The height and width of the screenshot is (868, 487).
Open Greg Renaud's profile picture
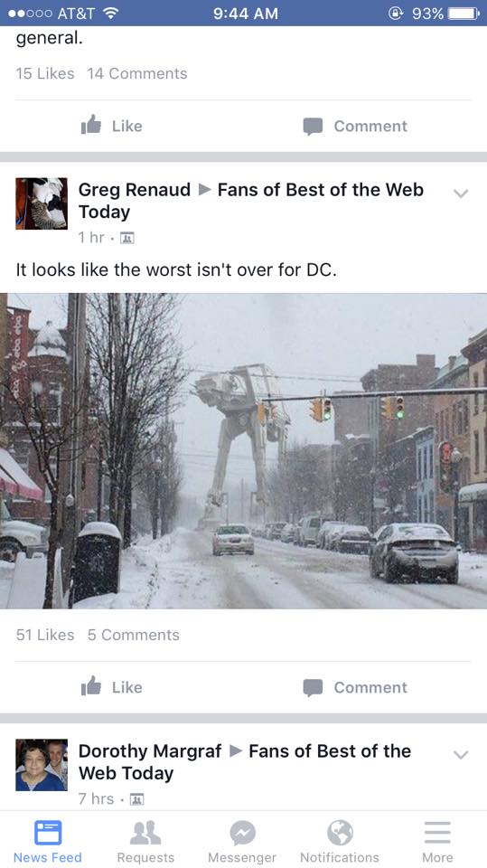click(x=42, y=203)
